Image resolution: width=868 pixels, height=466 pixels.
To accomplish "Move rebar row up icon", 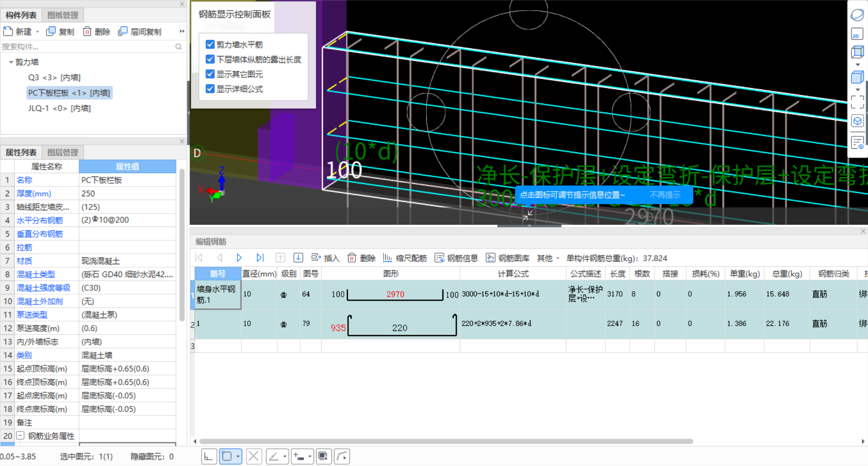I will 280,258.
